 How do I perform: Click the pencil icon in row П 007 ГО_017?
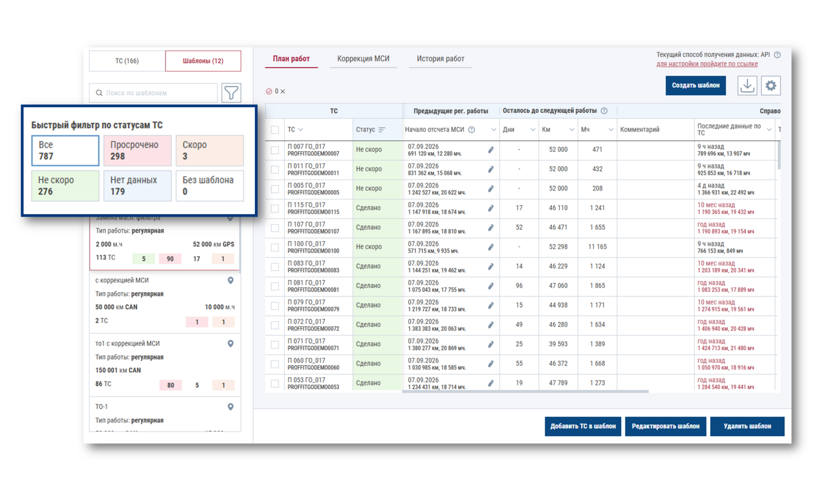(x=490, y=150)
